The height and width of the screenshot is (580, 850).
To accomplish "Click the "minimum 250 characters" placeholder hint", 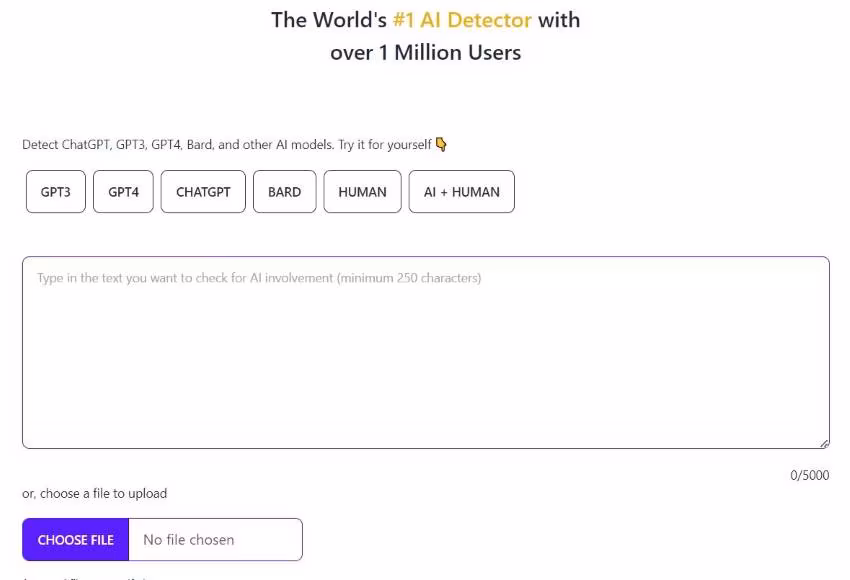I will point(408,278).
